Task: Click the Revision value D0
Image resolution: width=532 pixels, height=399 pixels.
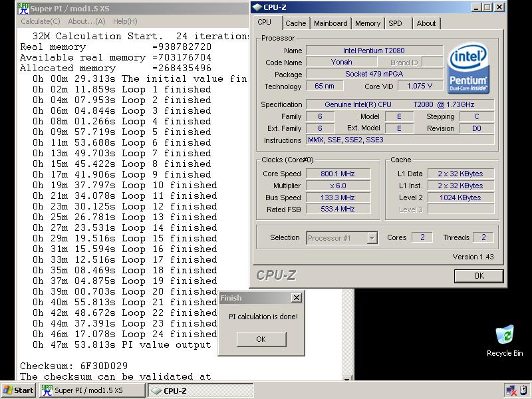Action: click(x=477, y=128)
